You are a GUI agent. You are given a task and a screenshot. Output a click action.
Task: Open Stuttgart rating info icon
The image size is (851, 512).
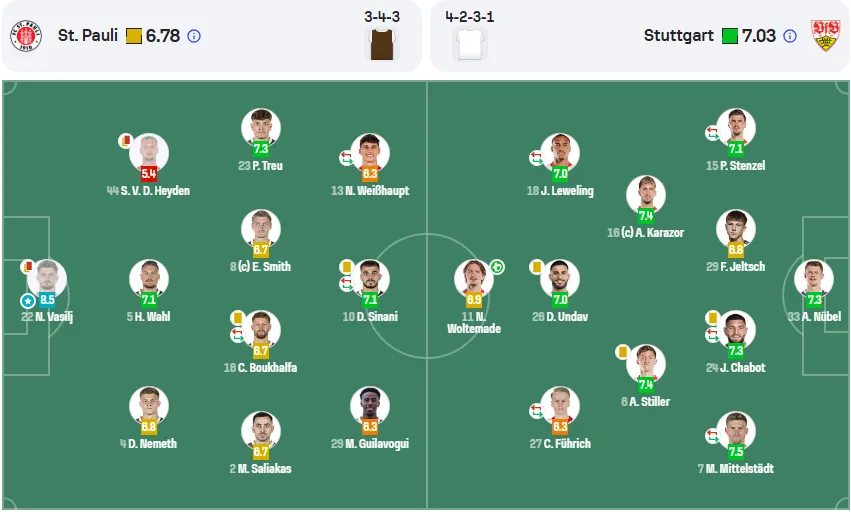[790, 36]
